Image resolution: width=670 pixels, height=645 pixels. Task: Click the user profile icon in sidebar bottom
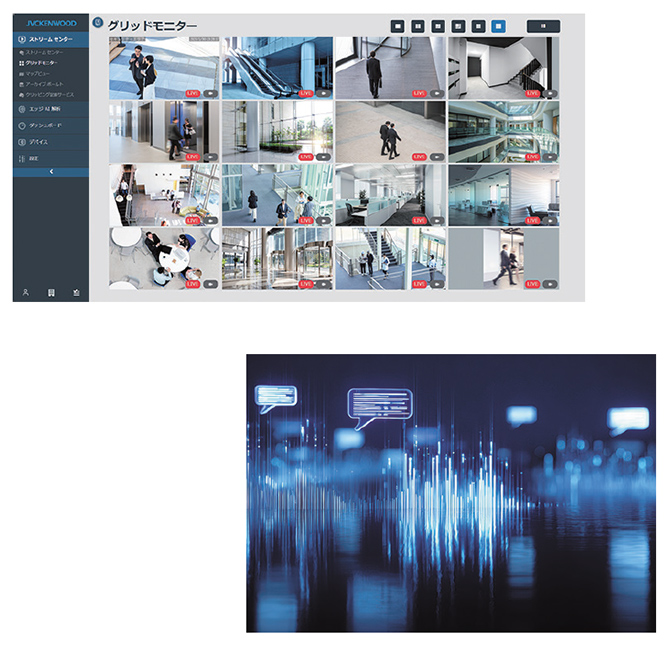pyautogui.click(x=25, y=292)
